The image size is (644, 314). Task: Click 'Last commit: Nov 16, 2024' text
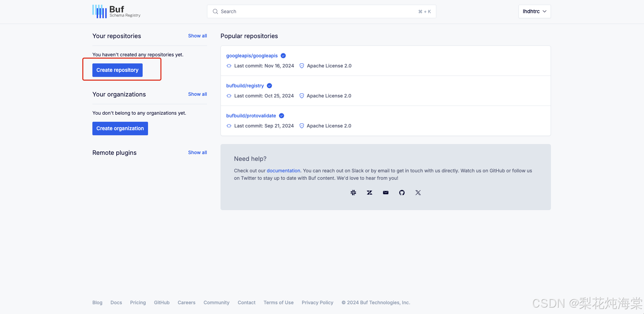click(x=264, y=66)
